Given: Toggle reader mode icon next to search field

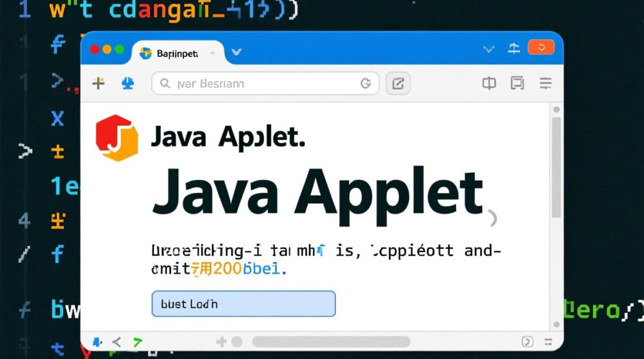Looking at the screenshot, I should (367, 83).
